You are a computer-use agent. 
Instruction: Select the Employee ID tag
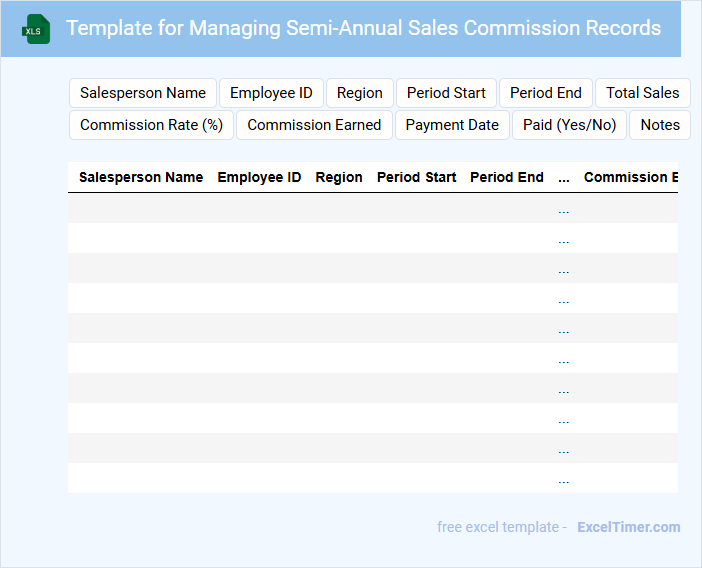tap(271, 93)
